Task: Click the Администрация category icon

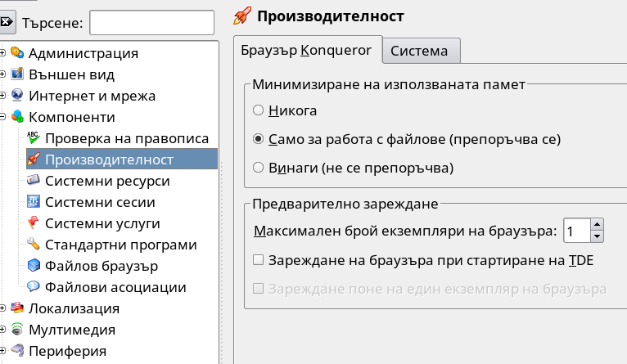Action: tap(17, 52)
